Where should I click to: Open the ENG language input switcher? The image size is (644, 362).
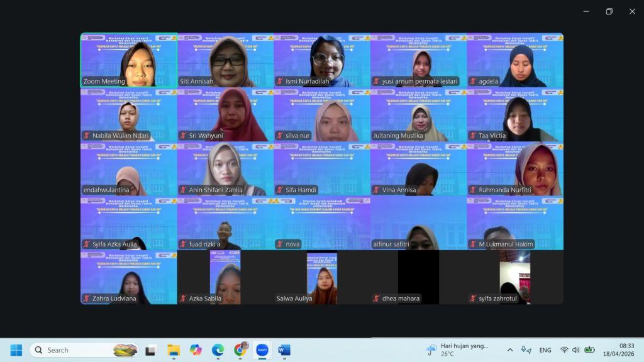545,350
